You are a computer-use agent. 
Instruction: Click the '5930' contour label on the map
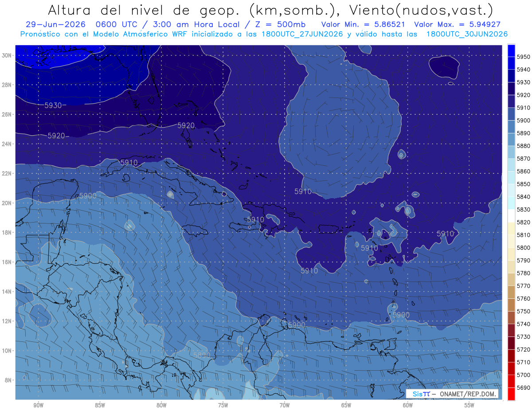(53, 106)
